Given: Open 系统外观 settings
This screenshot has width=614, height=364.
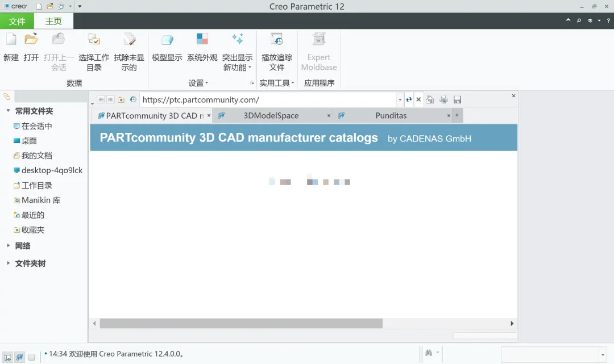Looking at the screenshot, I should (x=202, y=47).
